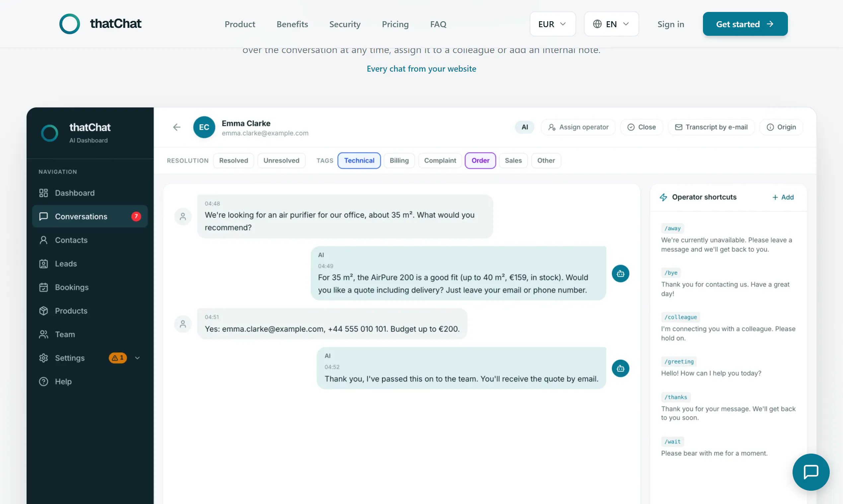Click the Bookings calendar icon

[x=43, y=287]
